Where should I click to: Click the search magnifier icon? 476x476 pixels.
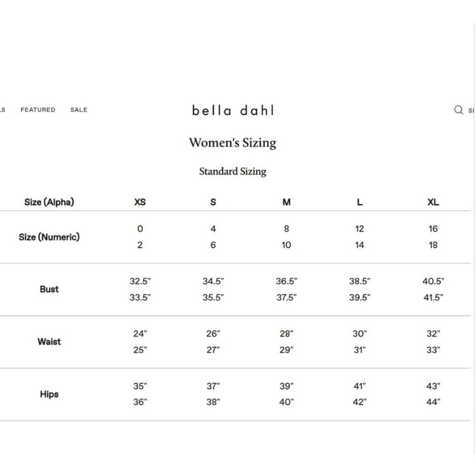[458, 110]
